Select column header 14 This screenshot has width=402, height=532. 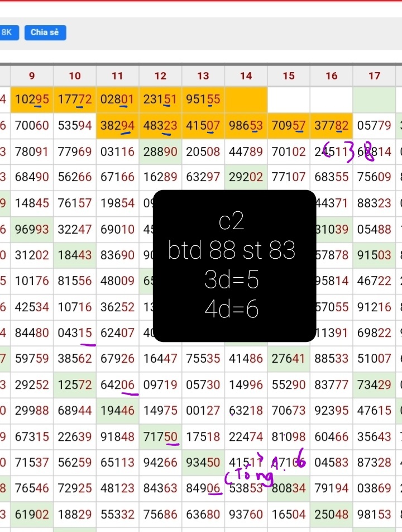point(246,75)
